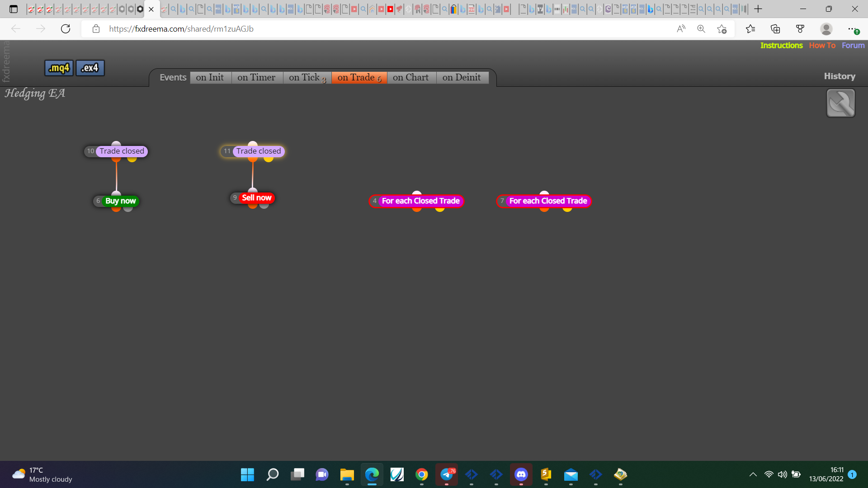This screenshot has width=868, height=488.
Task: Select For each Closed Trade block 7
Action: tap(544, 201)
